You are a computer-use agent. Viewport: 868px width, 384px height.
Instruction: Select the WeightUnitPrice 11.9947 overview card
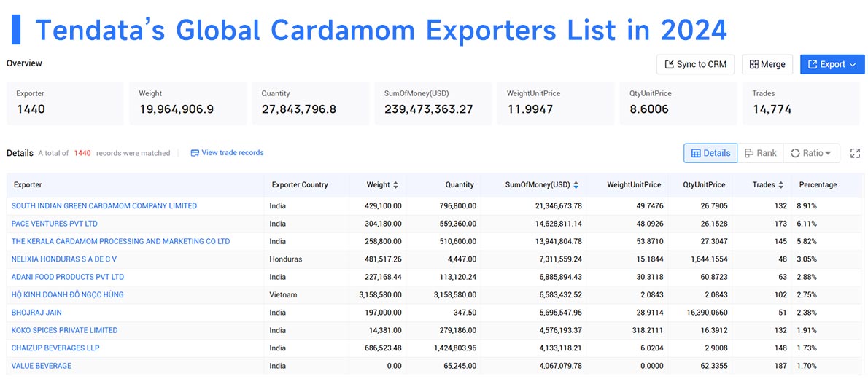point(556,103)
